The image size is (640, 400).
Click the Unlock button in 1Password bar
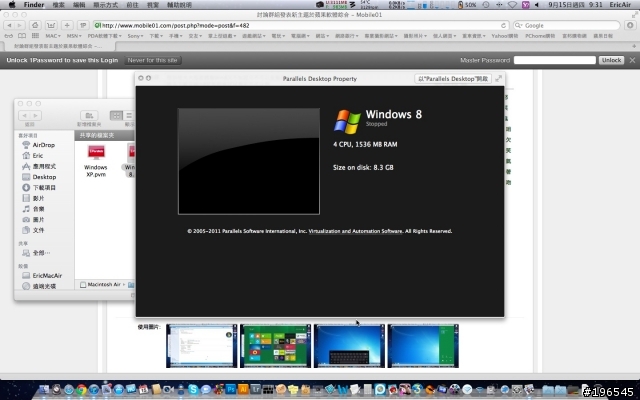point(611,60)
